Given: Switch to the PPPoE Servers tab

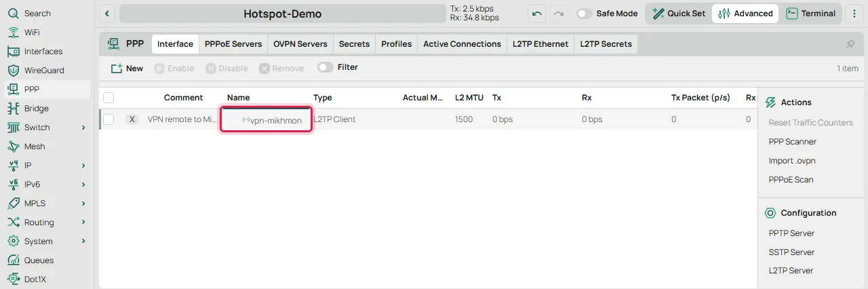Looking at the screenshot, I should tap(233, 44).
